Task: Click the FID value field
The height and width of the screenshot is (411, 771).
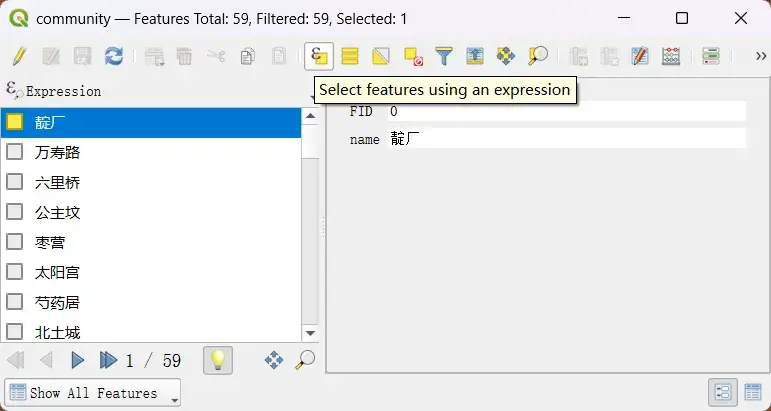Action: pos(566,112)
